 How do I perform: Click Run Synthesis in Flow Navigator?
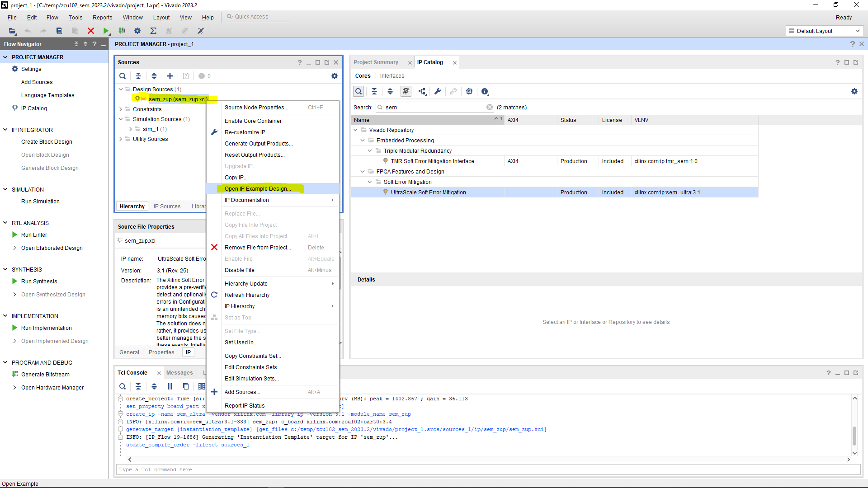coord(39,282)
